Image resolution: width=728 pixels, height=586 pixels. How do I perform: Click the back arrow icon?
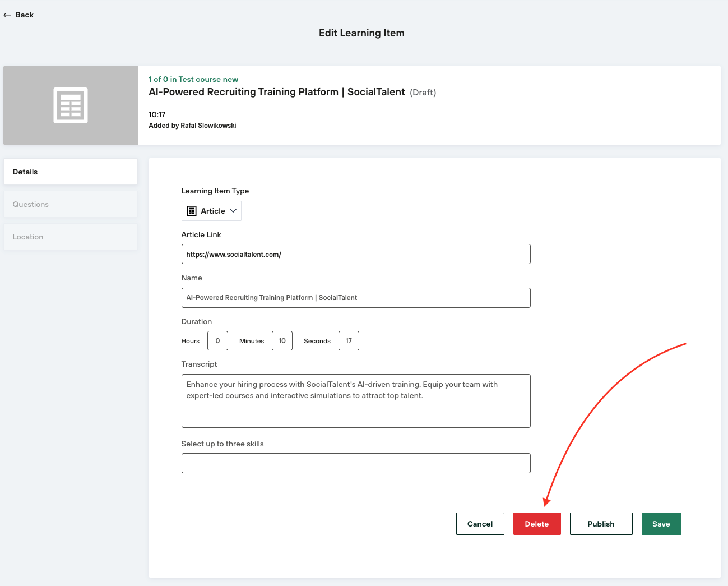(7, 15)
